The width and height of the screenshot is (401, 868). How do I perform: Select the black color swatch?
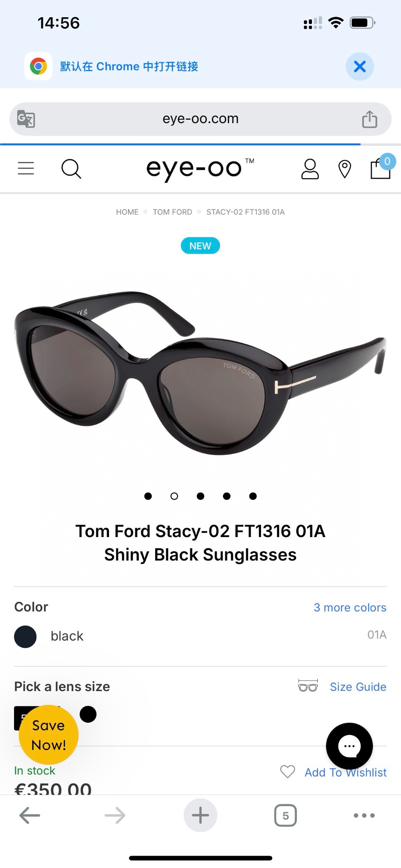[x=25, y=637]
